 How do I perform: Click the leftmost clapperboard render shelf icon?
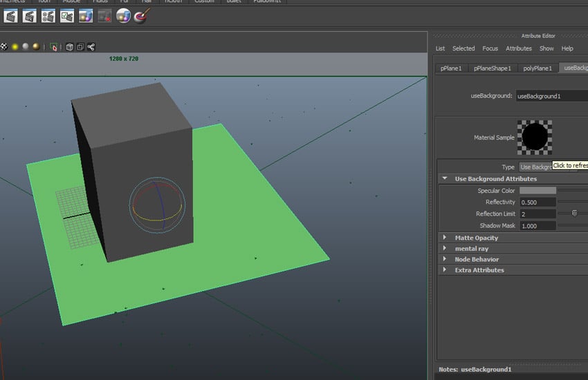(10, 16)
